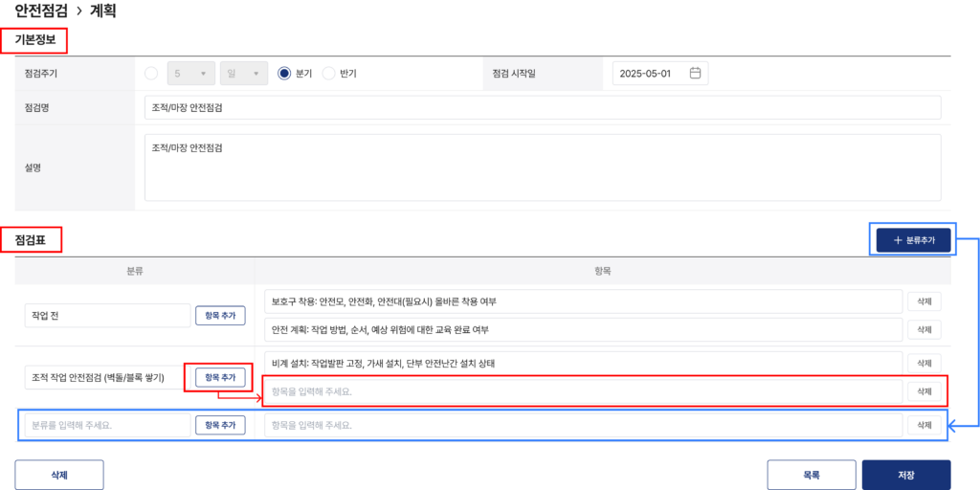Open the calendar icon for 점검 시작일
Viewport: 980px width, 490px height.
tap(695, 73)
